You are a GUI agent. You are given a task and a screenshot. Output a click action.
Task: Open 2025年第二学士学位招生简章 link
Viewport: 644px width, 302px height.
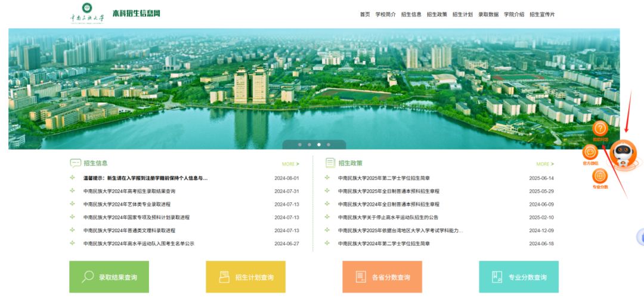click(383, 178)
